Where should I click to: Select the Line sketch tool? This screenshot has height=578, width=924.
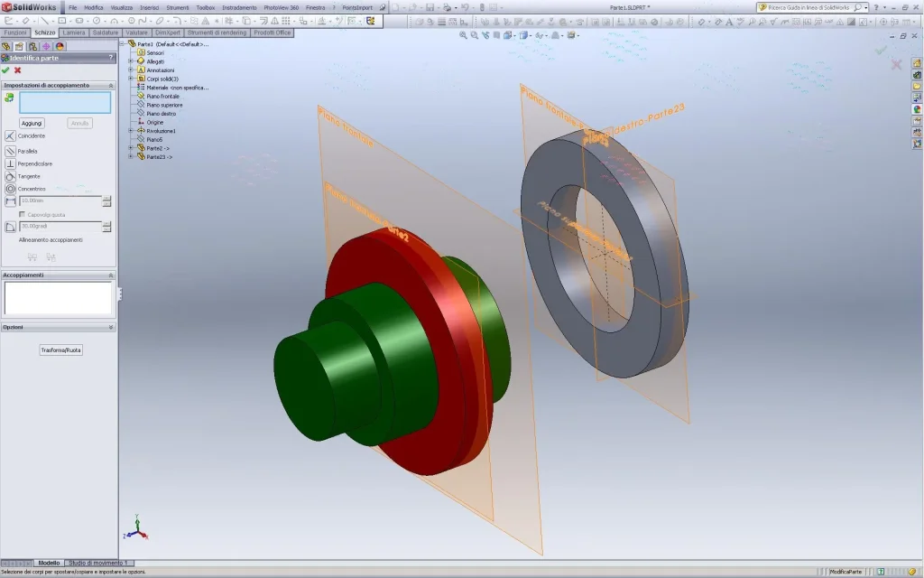tap(43, 21)
